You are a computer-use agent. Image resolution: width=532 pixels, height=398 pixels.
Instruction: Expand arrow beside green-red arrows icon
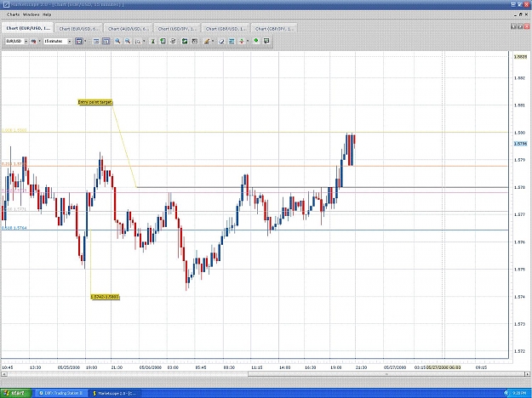(x=248, y=42)
